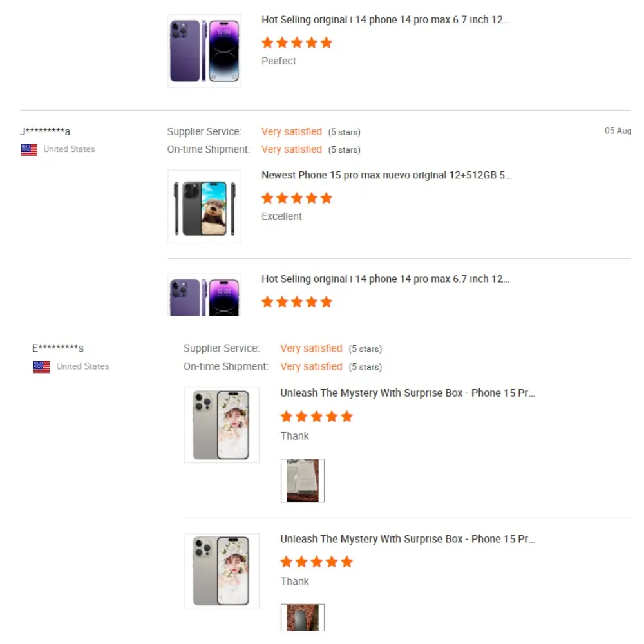The width and height of the screenshot is (644, 644).
Task: Open the last Unleash The Mystery product thumbnail
Action: 222,571
